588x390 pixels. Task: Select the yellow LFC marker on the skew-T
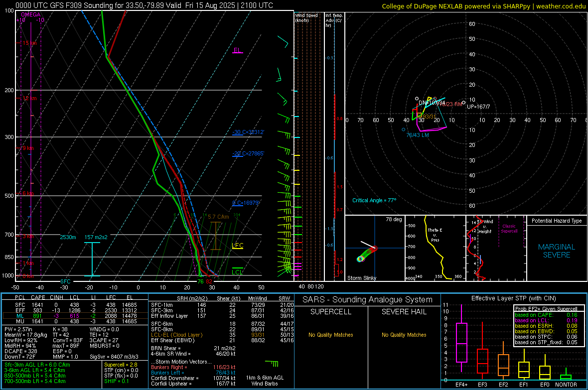point(237,246)
